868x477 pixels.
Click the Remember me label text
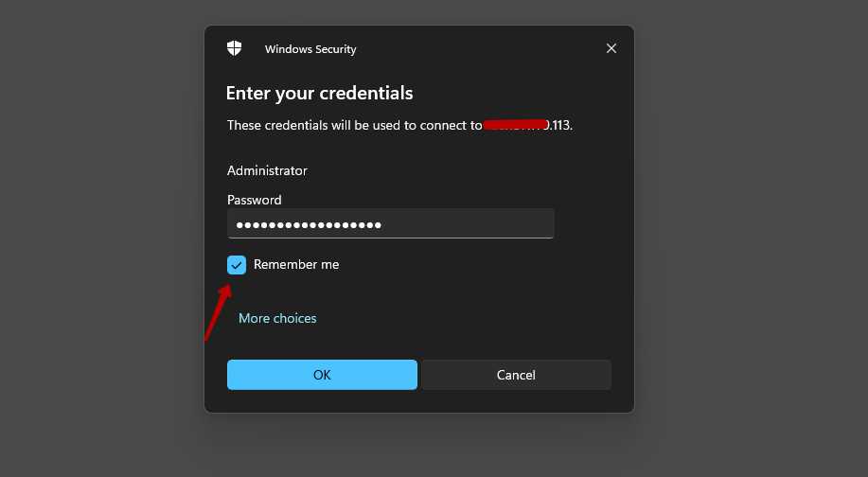pos(296,265)
